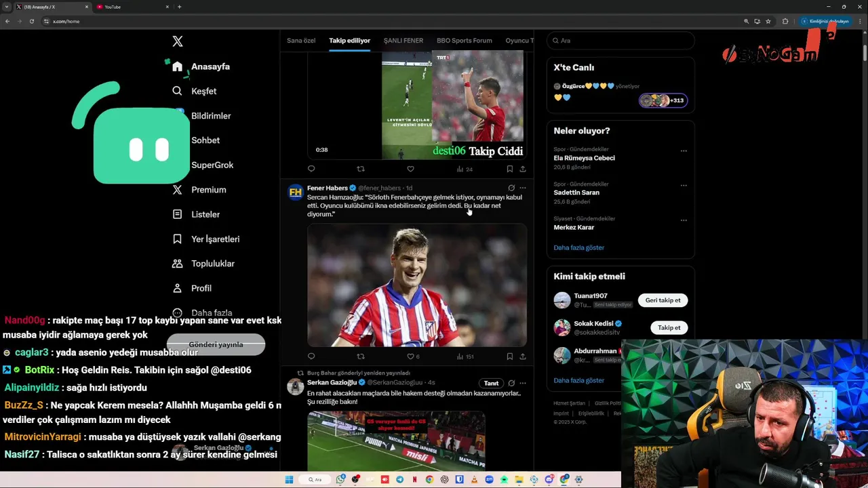Go back in the browser

[7, 21]
